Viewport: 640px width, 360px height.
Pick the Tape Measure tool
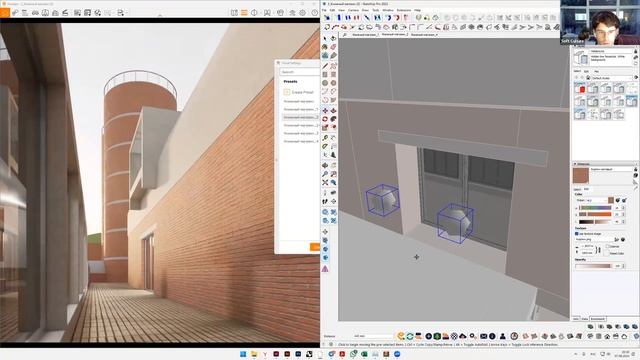pos(325,138)
